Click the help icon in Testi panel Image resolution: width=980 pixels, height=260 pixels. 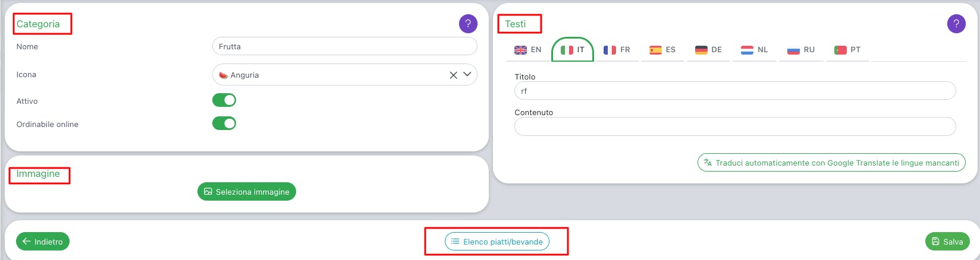956,24
